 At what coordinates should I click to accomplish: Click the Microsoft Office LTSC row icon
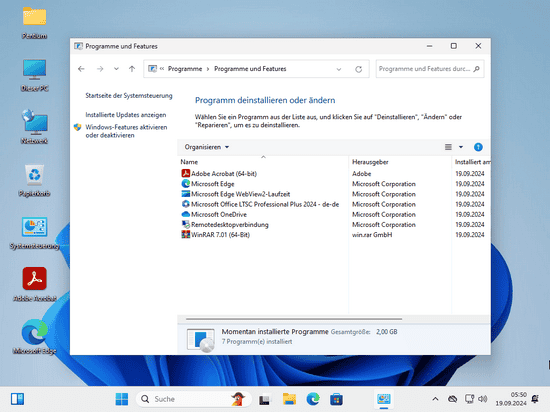coord(186,204)
